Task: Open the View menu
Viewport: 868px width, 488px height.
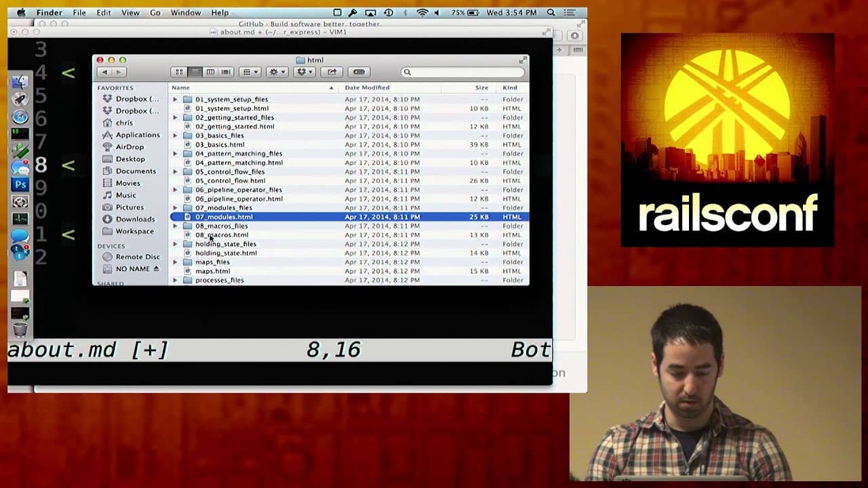Action: tap(130, 12)
